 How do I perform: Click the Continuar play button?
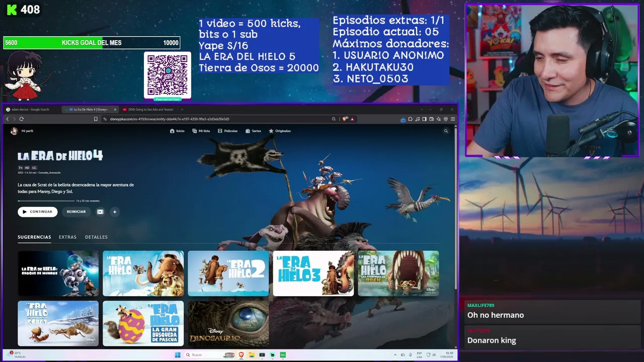click(38, 212)
